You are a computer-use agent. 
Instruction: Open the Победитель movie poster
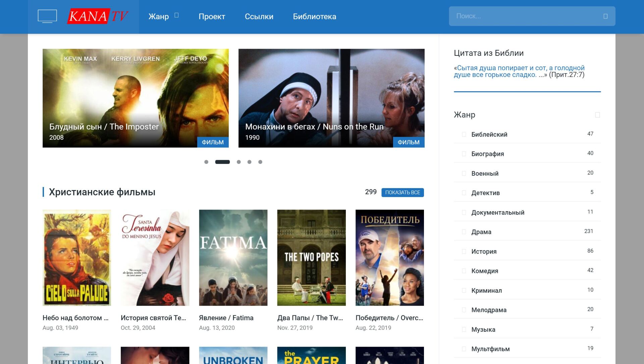[390, 258]
